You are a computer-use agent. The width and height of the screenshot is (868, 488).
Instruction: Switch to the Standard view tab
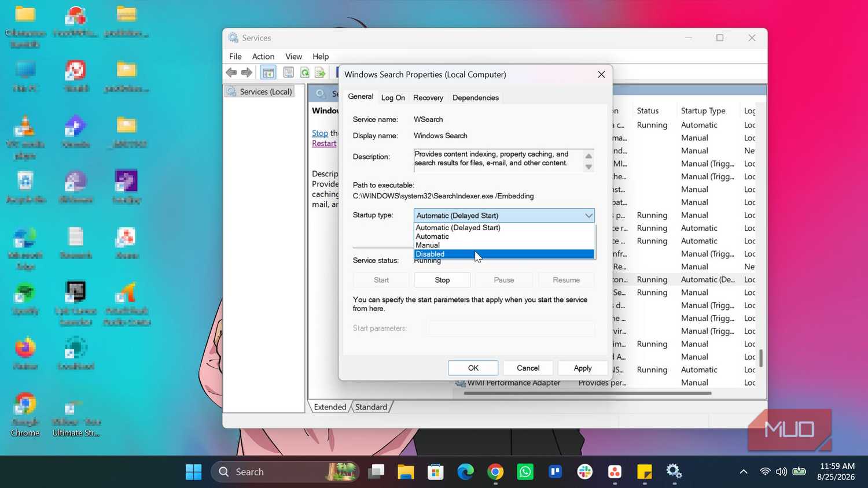371,407
